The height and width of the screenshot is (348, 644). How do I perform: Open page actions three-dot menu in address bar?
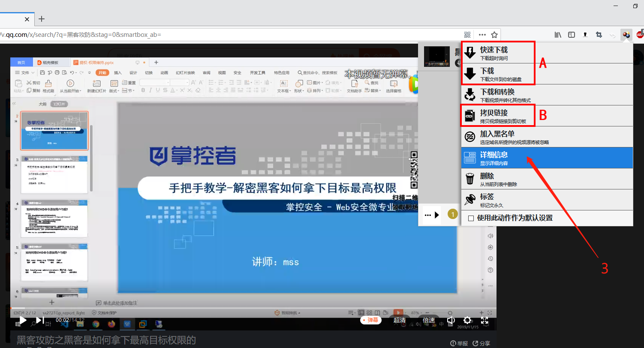point(482,35)
